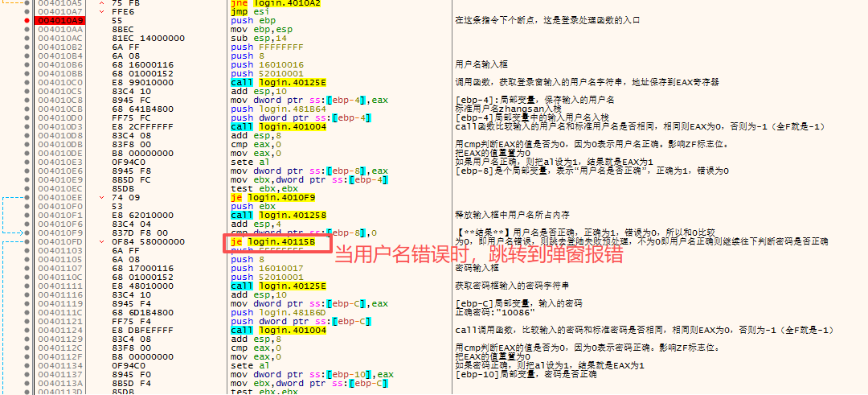This screenshot has width=868, height=395.
Task: Select call login.401004 at address 004010D3
Action: click(278, 126)
